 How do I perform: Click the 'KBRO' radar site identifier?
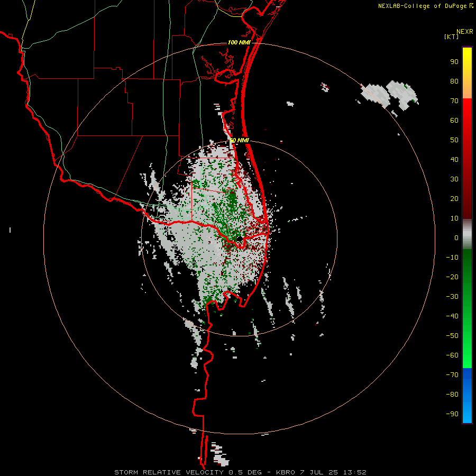pos(286,472)
